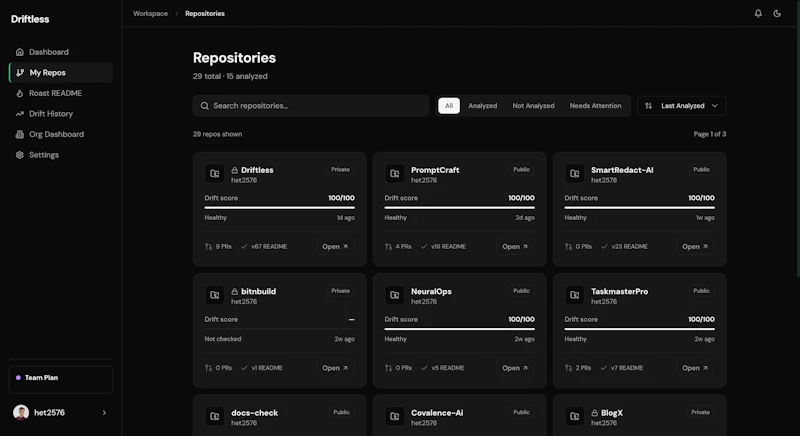This screenshot has height=436, width=800.
Task: Click the lock icon beside Driftless
Action: [235, 170]
